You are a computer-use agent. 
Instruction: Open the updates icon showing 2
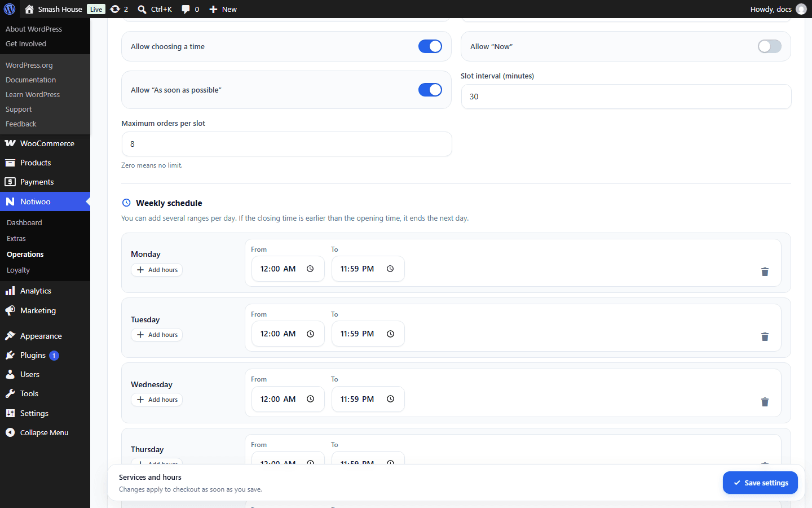point(119,9)
